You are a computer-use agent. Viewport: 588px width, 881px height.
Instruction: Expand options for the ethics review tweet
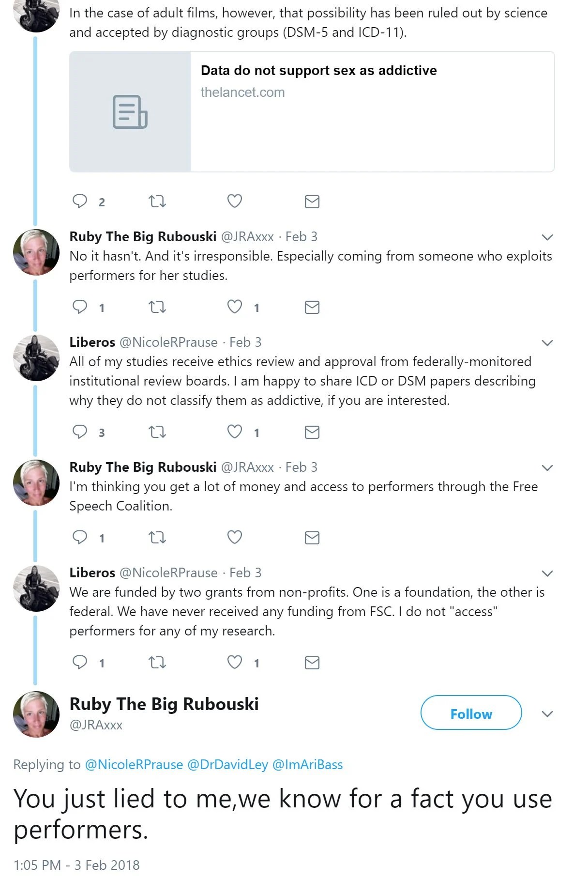(x=547, y=343)
